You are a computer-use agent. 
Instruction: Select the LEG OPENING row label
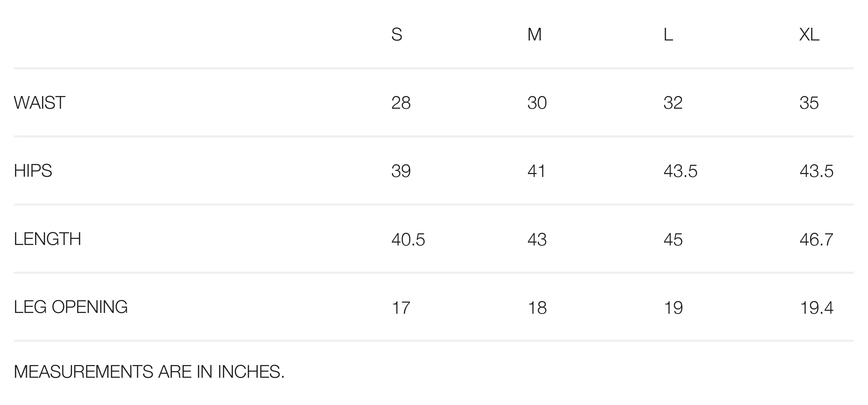tap(71, 307)
